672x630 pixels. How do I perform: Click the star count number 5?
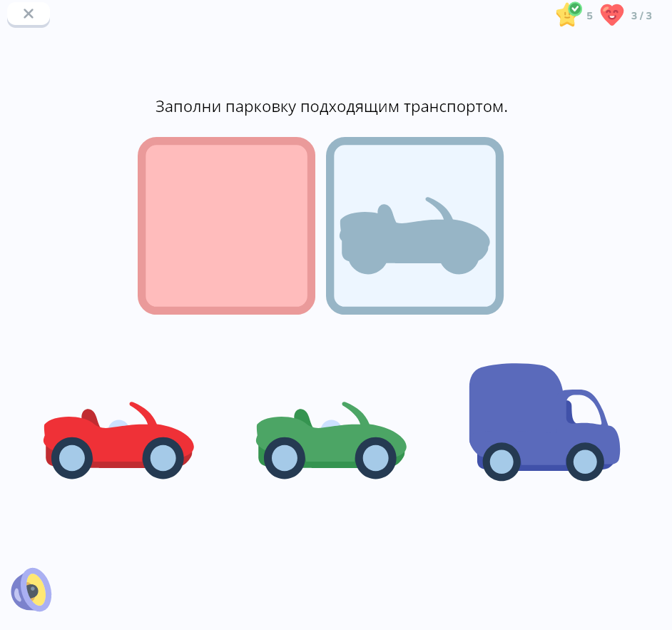coord(589,16)
